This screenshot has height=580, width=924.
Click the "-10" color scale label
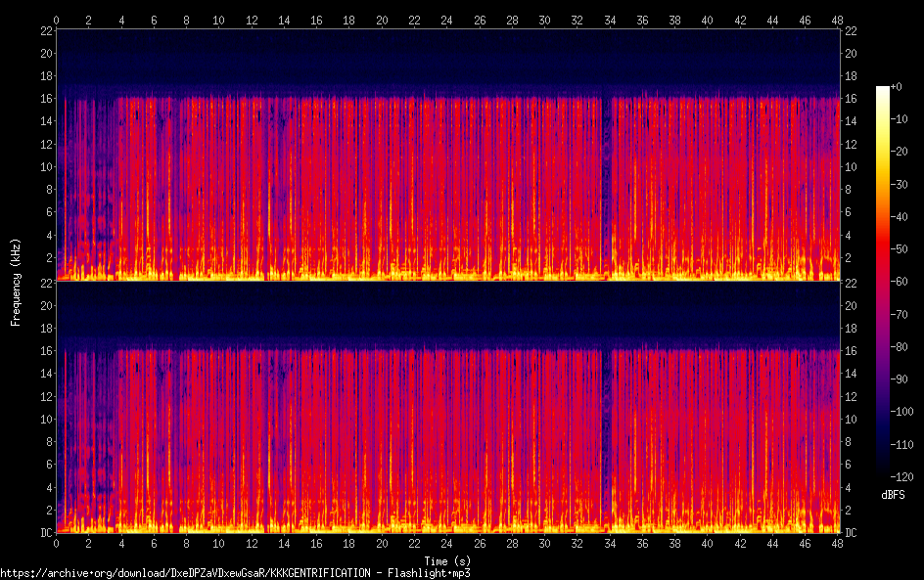point(900,119)
